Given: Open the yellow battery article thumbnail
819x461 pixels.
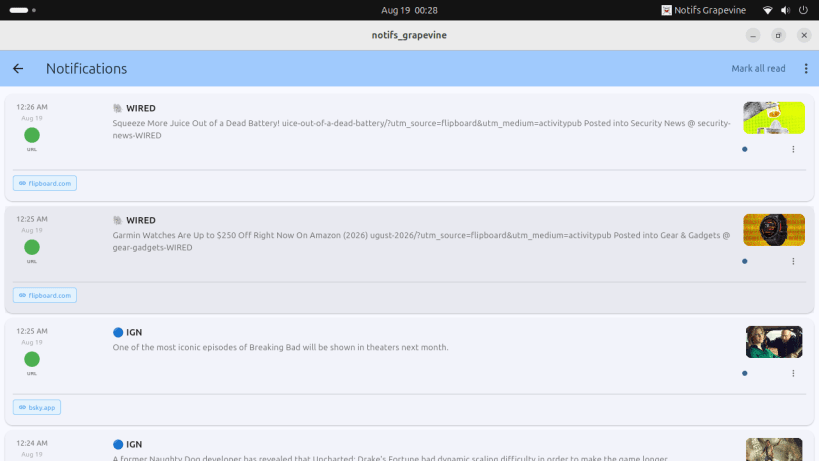Looking at the screenshot, I should 774,118.
